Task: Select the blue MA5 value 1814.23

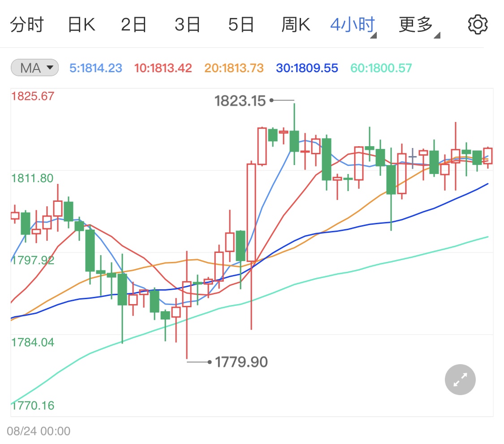Action: (x=95, y=68)
